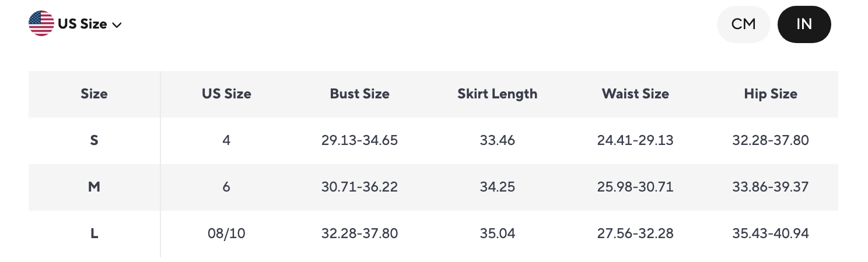Screen dimensions: 868x262
Task: Click the US flag icon
Action: pos(41,24)
